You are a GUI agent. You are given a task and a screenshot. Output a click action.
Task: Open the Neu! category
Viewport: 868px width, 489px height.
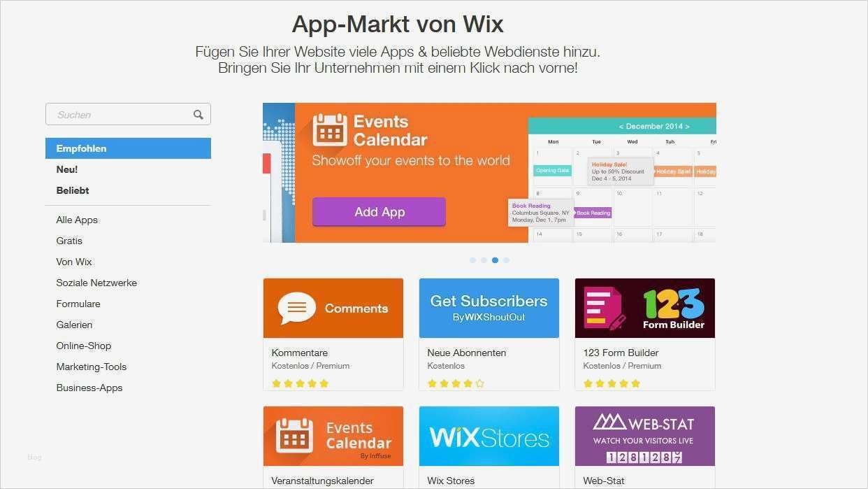pyautogui.click(x=67, y=169)
